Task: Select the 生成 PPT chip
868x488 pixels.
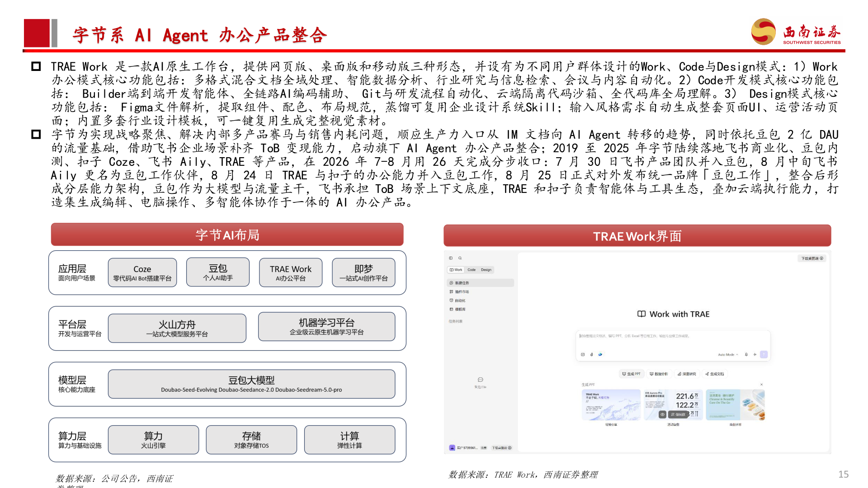Action: pyautogui.click(x=631, y=374)
